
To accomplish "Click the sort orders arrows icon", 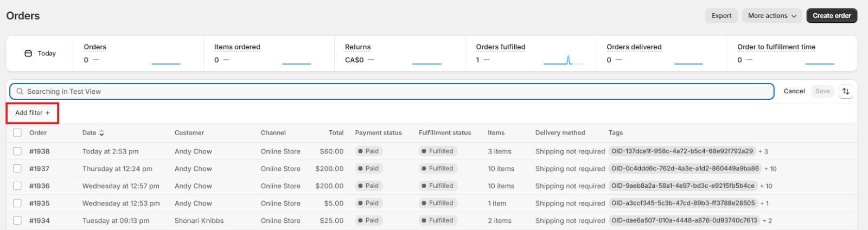I will click(845, 91).
